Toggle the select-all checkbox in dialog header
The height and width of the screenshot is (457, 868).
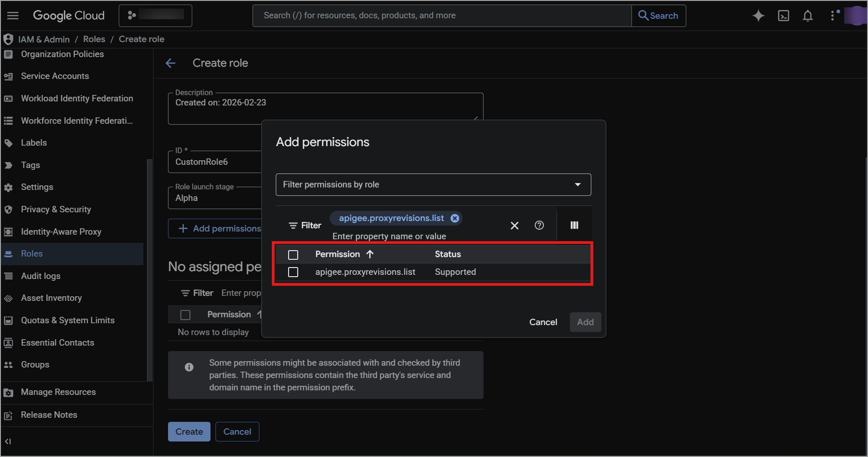[293, 254]
